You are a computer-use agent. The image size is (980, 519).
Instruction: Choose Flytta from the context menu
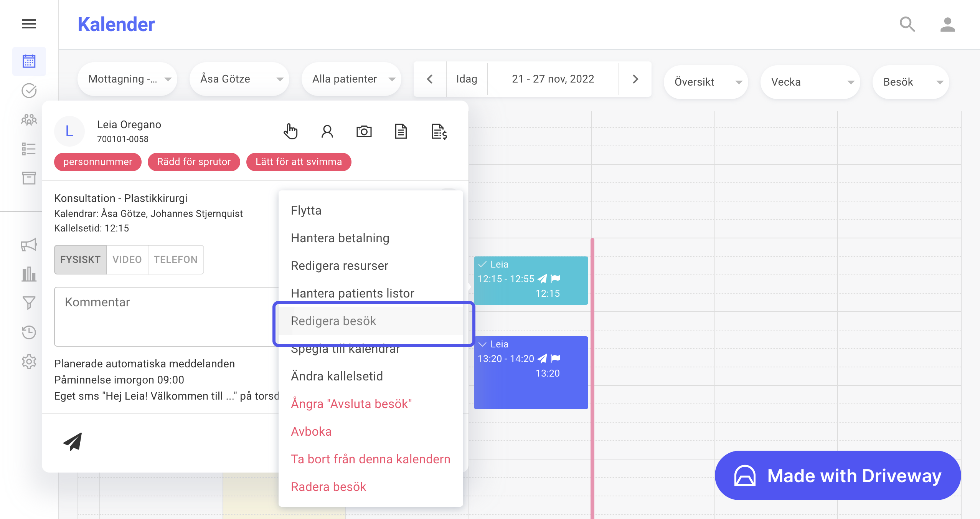tap(371, 211)
